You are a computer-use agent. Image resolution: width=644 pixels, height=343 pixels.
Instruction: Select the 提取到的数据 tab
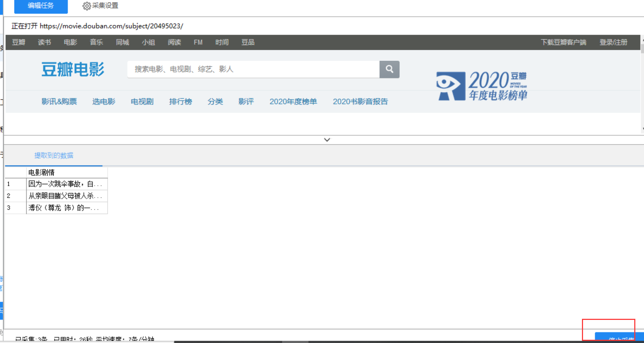pos(54,155)
